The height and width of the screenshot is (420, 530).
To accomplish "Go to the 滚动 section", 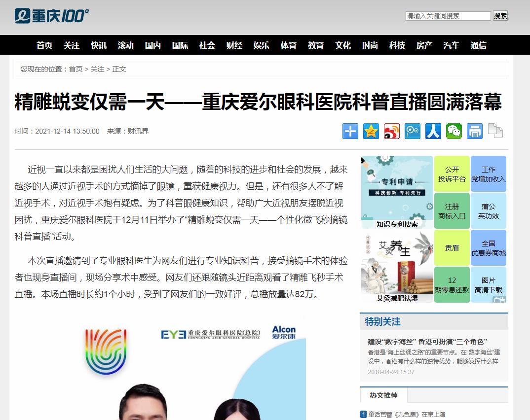I will click(x=126, y=45).
